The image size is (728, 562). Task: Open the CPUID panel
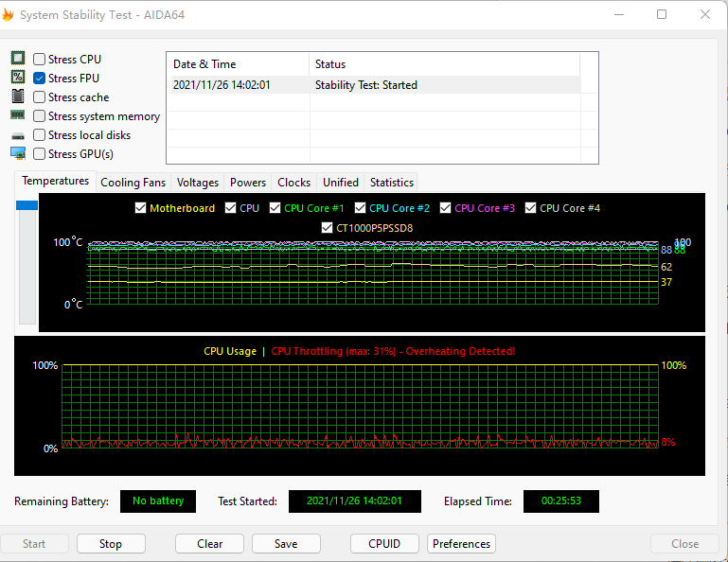[x=384, y=544]
